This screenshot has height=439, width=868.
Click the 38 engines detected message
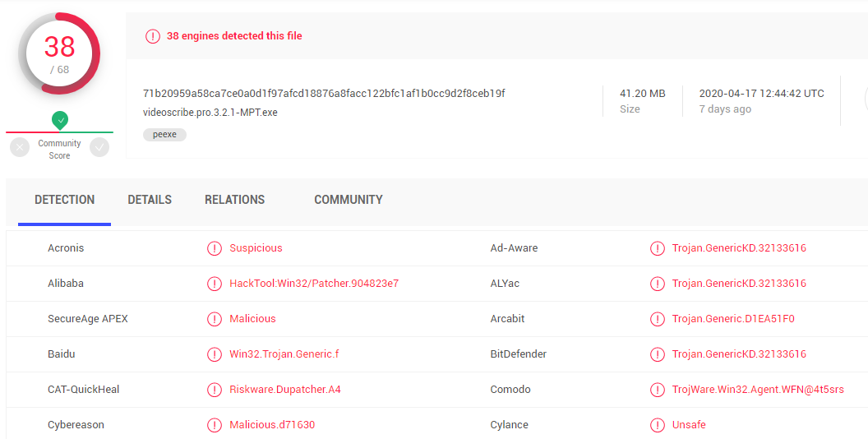(x=234, y=36)
